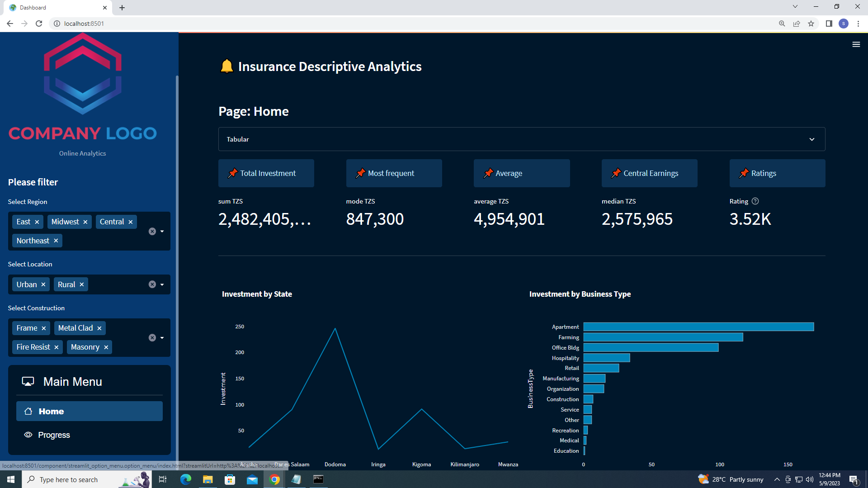
Task: Open the Select Construction dropdown arrow
Action: 162,337
